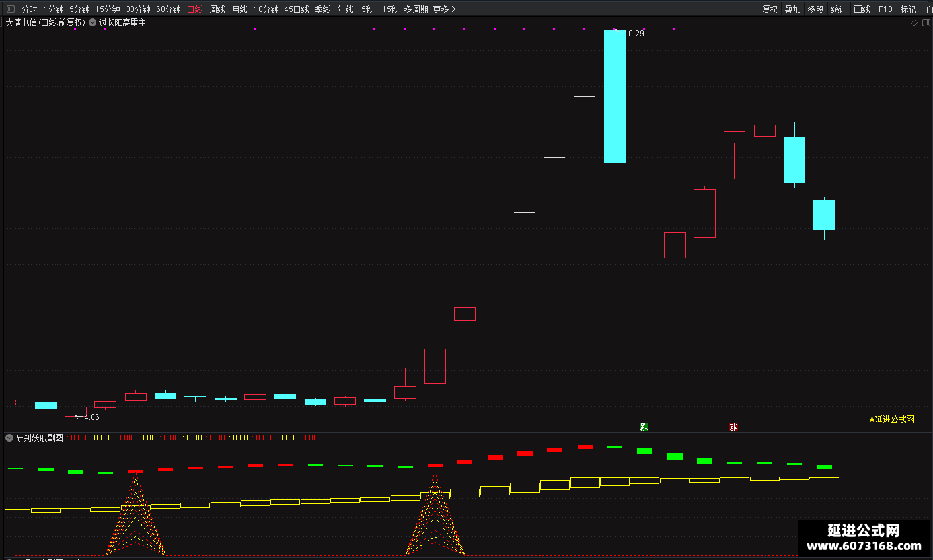Image resolution: width=933 pixels, height=560 pixels.
Task: Click the diamond marker icon at top right
Action: (914, 23)
